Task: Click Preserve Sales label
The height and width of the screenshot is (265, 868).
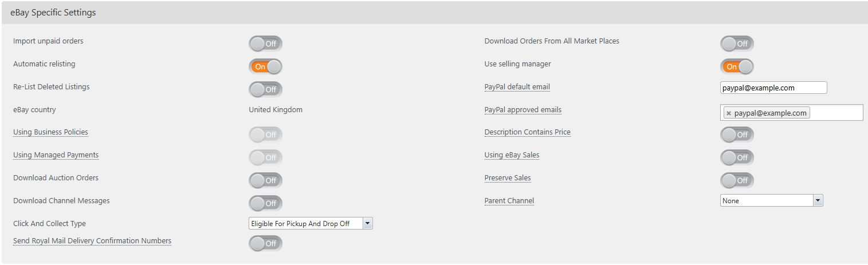Action: point(508,178)
